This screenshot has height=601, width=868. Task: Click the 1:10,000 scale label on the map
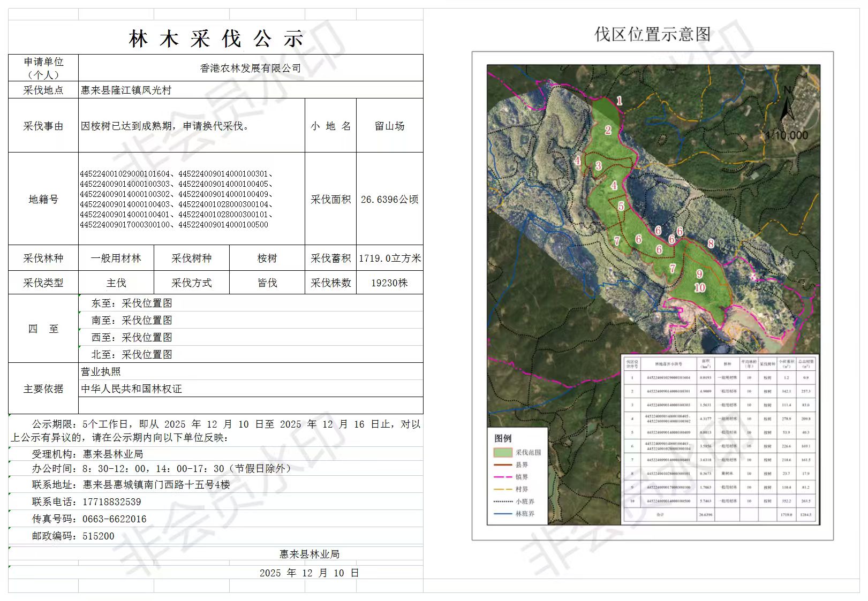(x=786, y=135)
